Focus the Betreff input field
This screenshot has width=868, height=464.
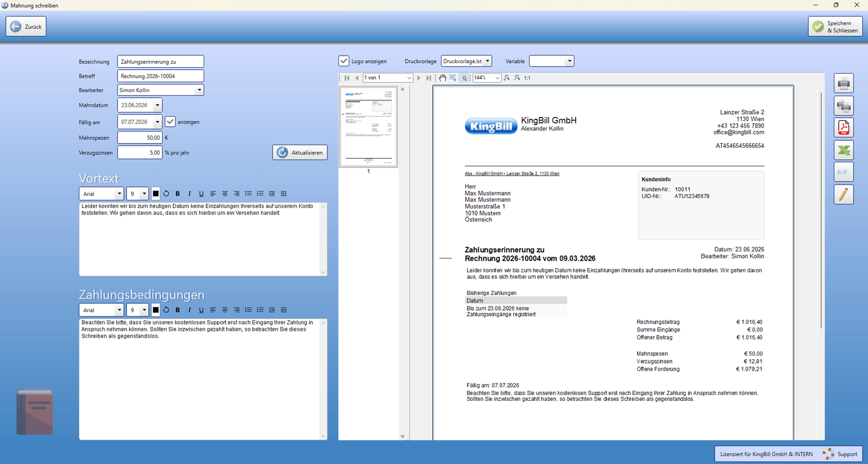click(160, 76)
